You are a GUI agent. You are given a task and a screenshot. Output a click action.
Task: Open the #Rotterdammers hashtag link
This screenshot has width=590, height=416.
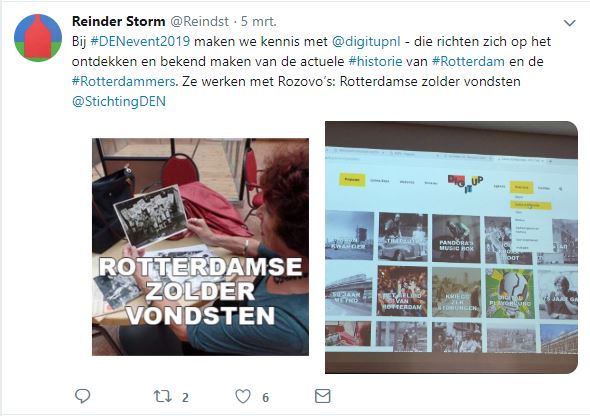tap(123, 81)
